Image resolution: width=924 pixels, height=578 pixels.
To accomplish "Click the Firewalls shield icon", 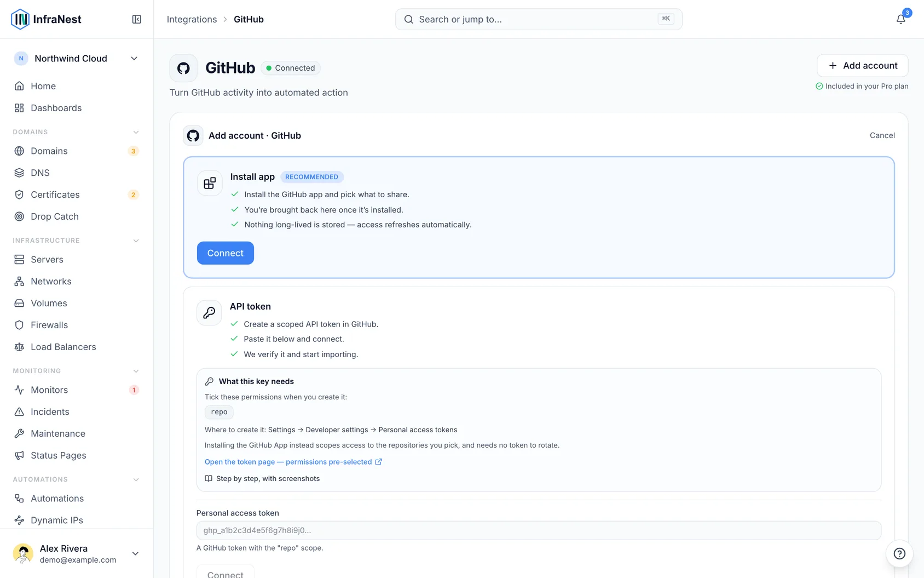I will coord(19,325).
